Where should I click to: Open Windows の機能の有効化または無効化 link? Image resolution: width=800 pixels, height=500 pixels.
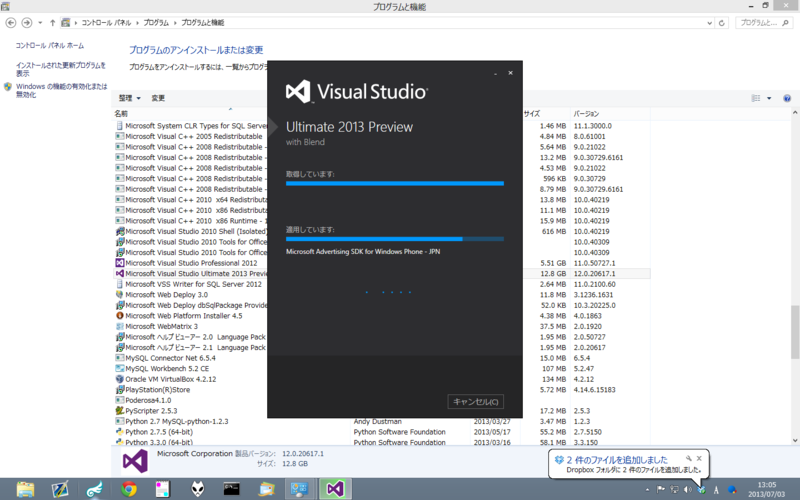click(x=61, y=90)
